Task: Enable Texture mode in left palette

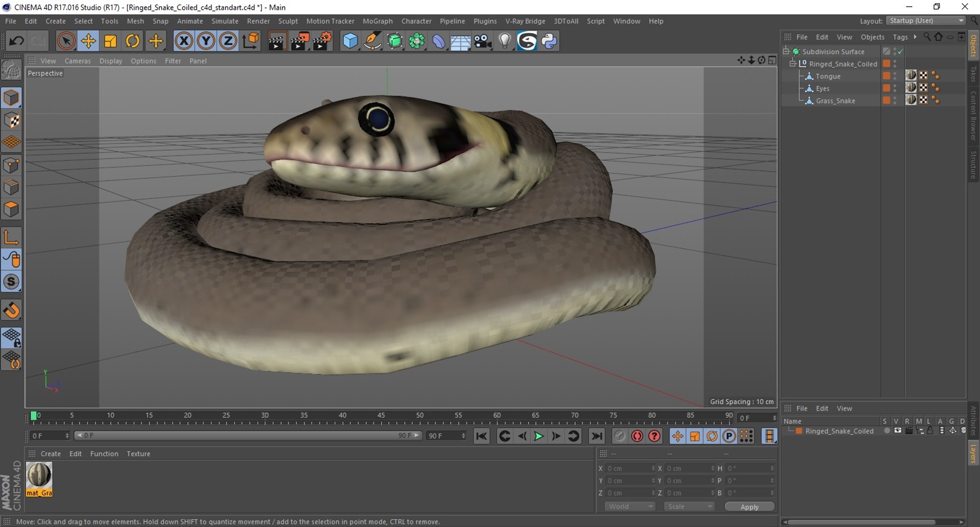Action: (x=11, y=121)
